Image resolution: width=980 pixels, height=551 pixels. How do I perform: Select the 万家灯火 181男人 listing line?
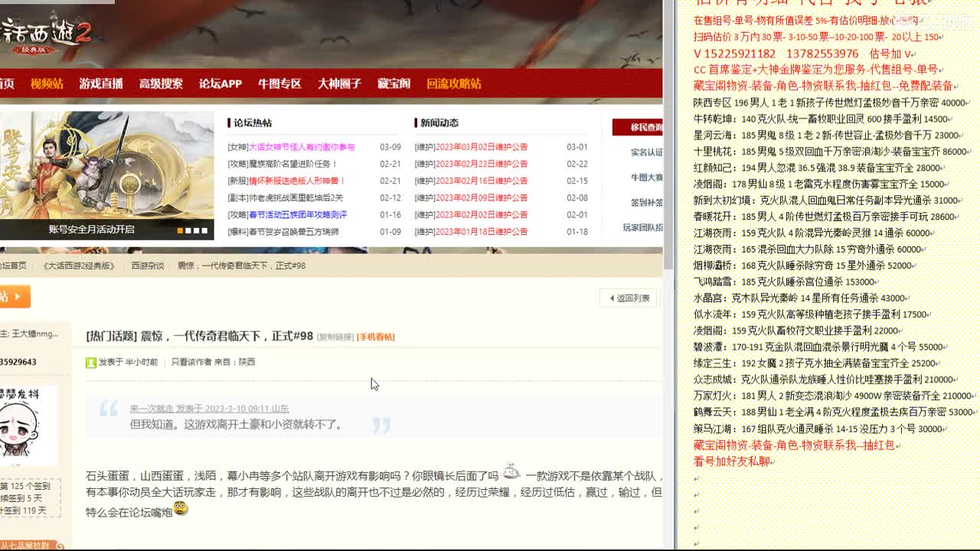pos(835,396)
